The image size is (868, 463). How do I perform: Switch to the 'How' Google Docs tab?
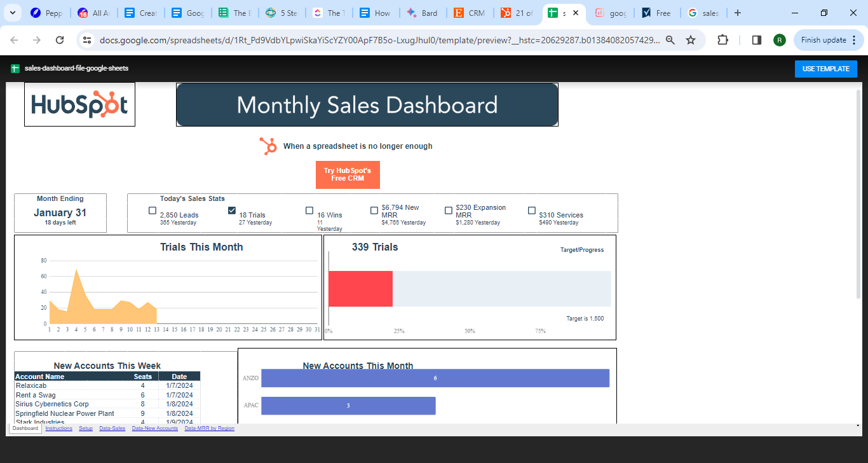tap(376, 13)
